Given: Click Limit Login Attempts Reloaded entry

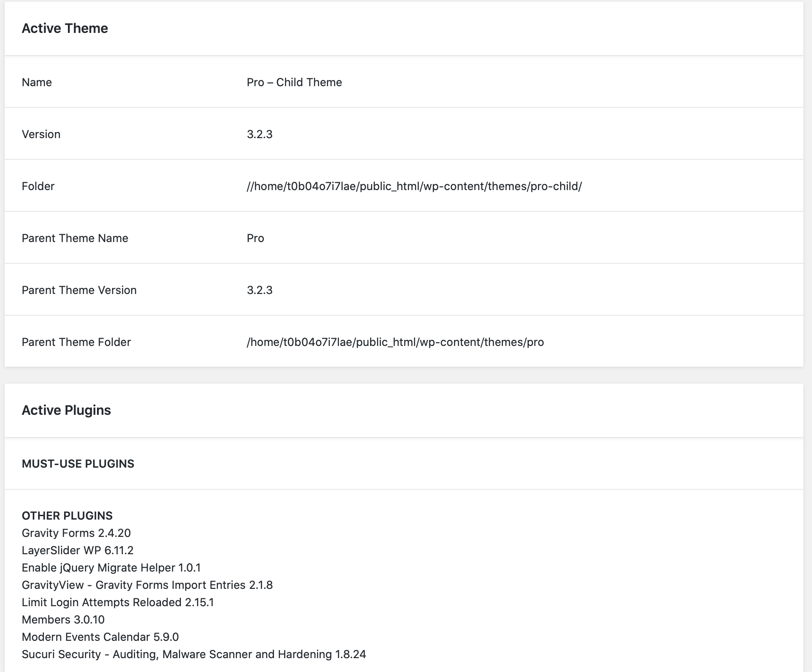Looking at the screenshot, I should tap(118, 602).
